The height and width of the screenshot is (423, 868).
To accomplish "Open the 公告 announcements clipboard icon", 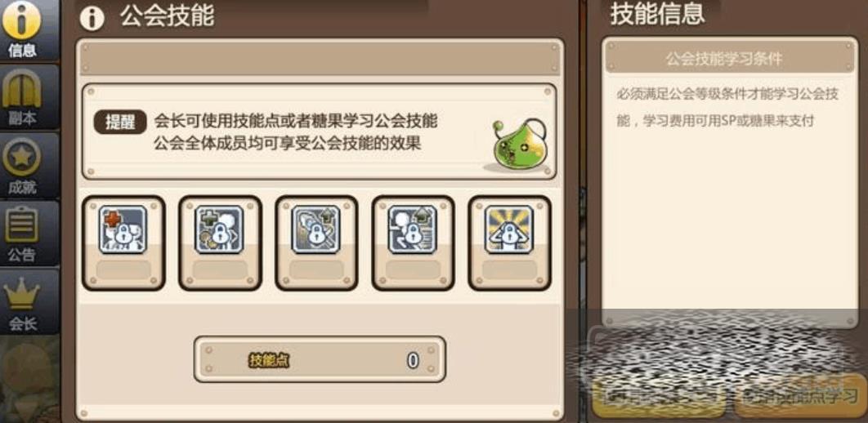I will 23,233.
